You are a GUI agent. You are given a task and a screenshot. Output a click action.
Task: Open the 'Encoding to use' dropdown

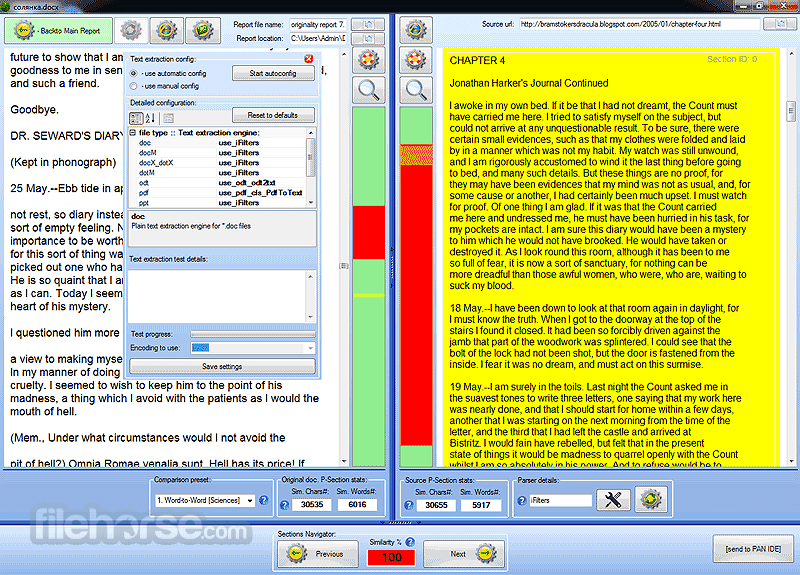(310, 348)
